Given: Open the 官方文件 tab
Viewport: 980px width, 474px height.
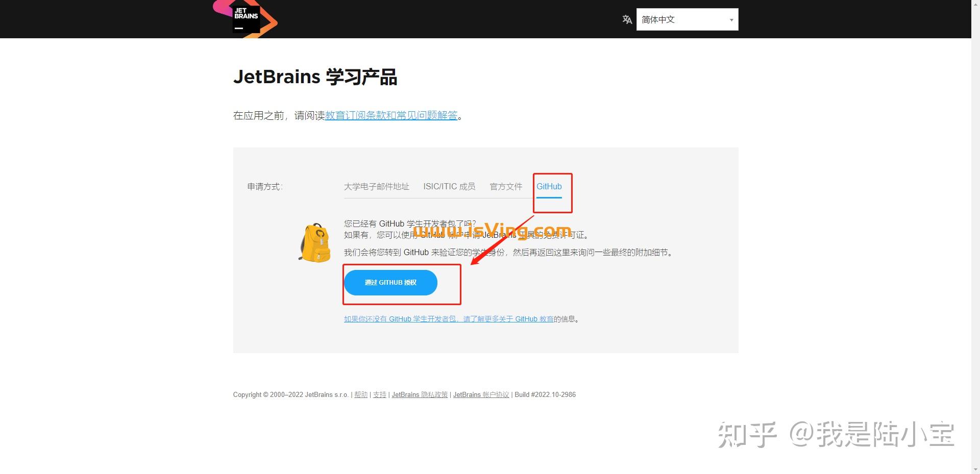Looking at the screenshot, I should click(505, 187).
